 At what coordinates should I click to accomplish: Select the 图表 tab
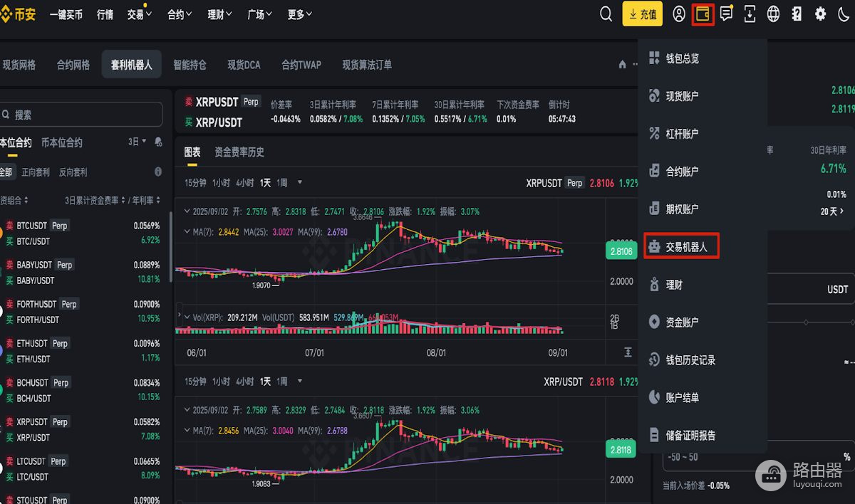pos(192,152)
